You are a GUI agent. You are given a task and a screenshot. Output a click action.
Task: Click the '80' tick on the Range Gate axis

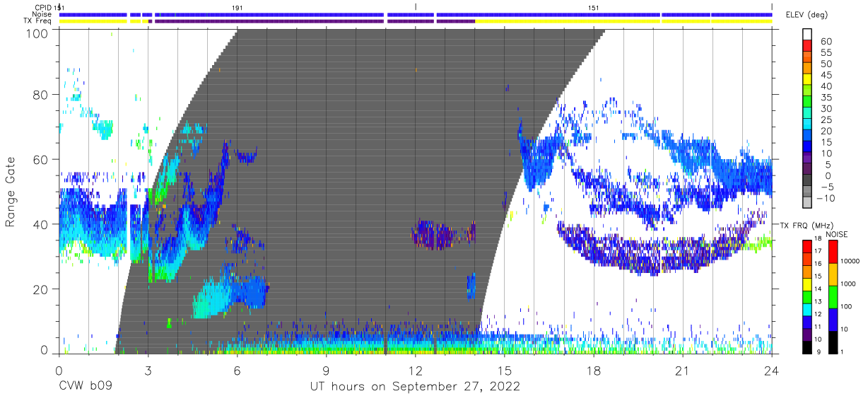pos(41,95)
